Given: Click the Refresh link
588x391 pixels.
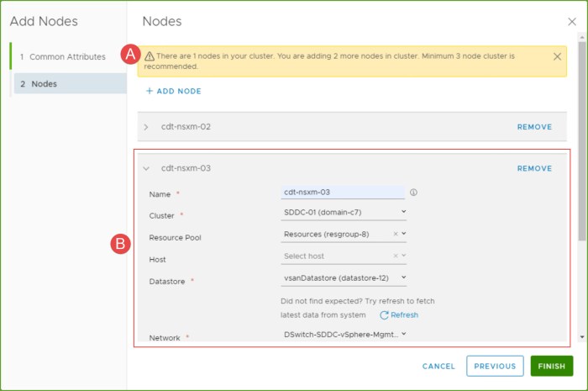Looking at the screenshot, I should [x=399, y=315].
